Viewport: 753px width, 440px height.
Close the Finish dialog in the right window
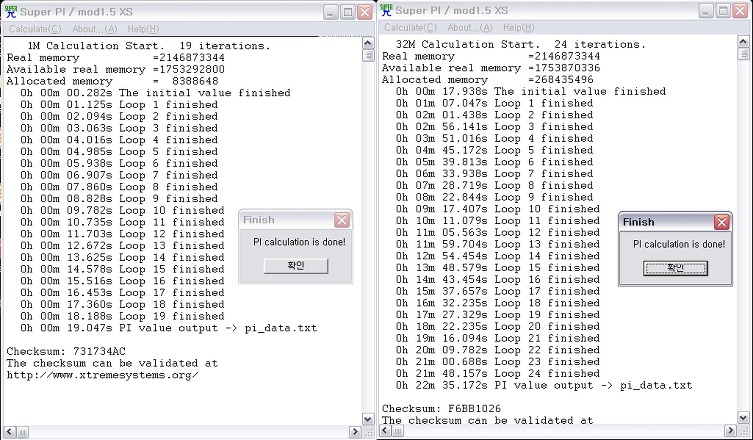(722, 222)
